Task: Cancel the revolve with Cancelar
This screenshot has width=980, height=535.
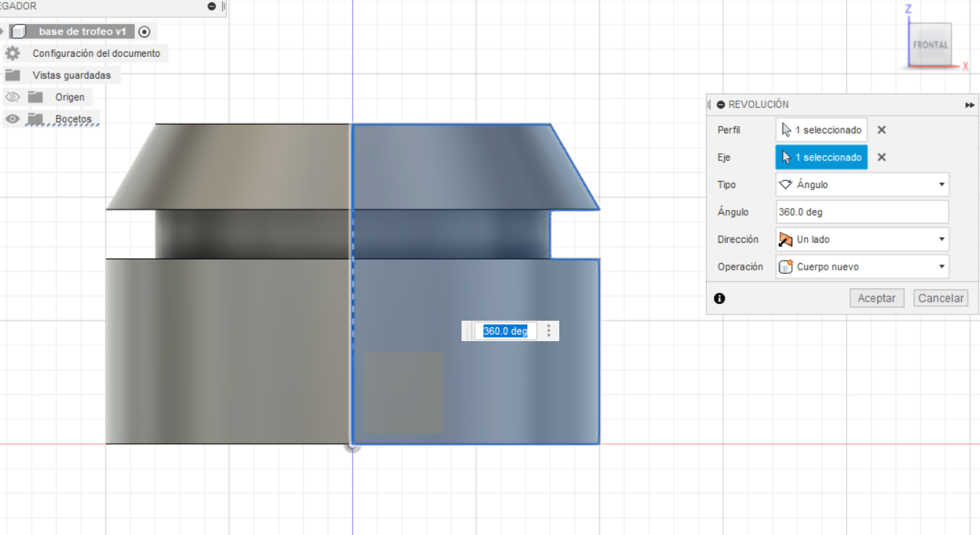Action: click(x=941, y=298)
